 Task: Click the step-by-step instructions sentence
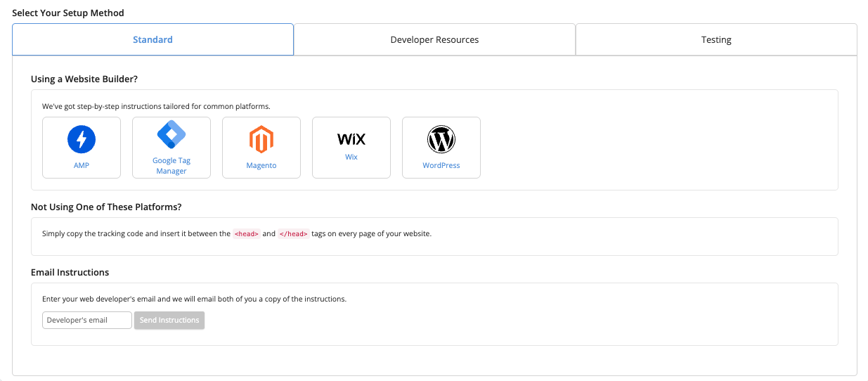tap(156, 106)
